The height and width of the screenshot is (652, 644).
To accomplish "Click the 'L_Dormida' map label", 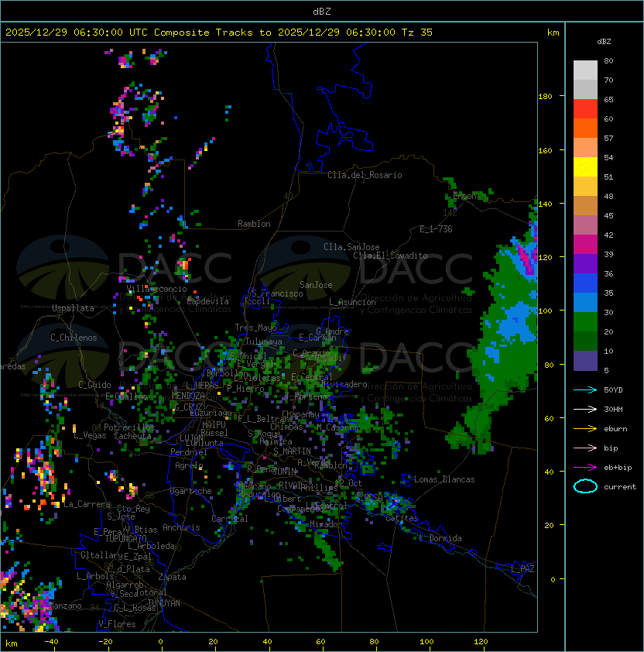I will click(x=440, y=538).
